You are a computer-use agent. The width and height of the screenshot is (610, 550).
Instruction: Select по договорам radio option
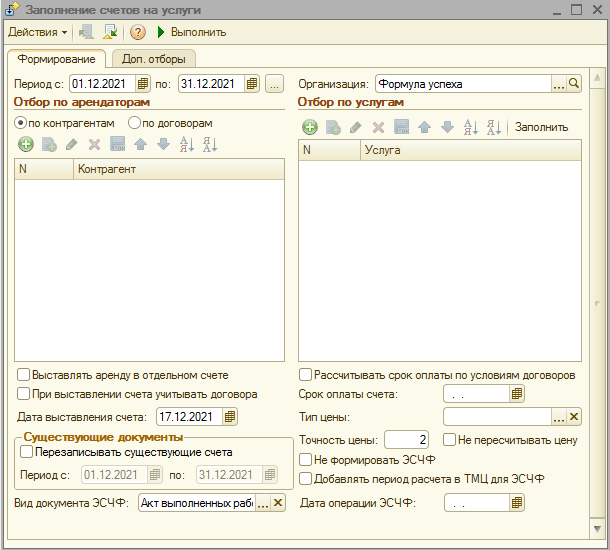coord(134,123)
